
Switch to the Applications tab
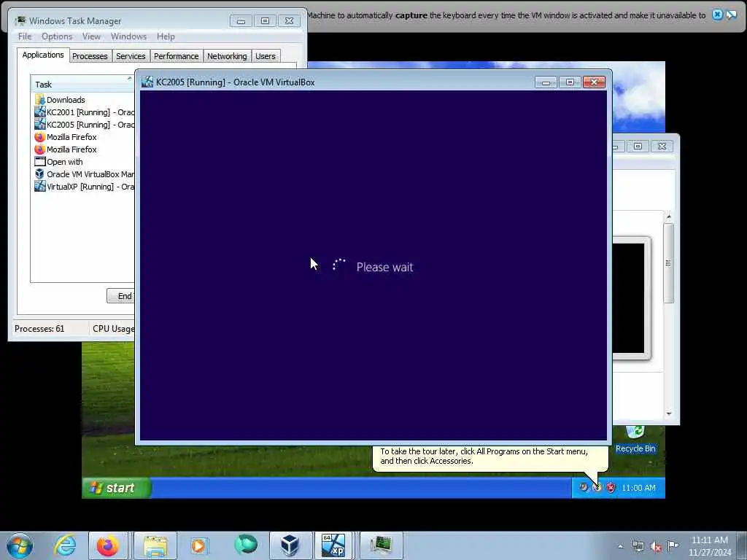(43, 55)
